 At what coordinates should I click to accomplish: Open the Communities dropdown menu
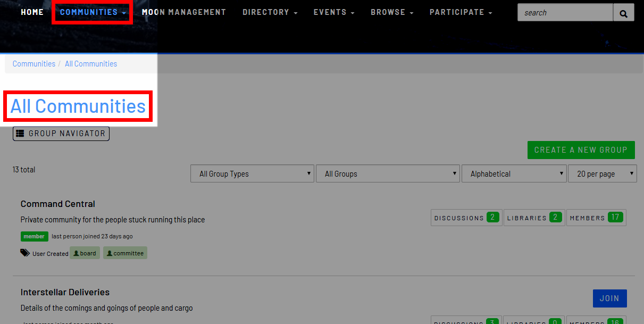(x=93, y=12)
